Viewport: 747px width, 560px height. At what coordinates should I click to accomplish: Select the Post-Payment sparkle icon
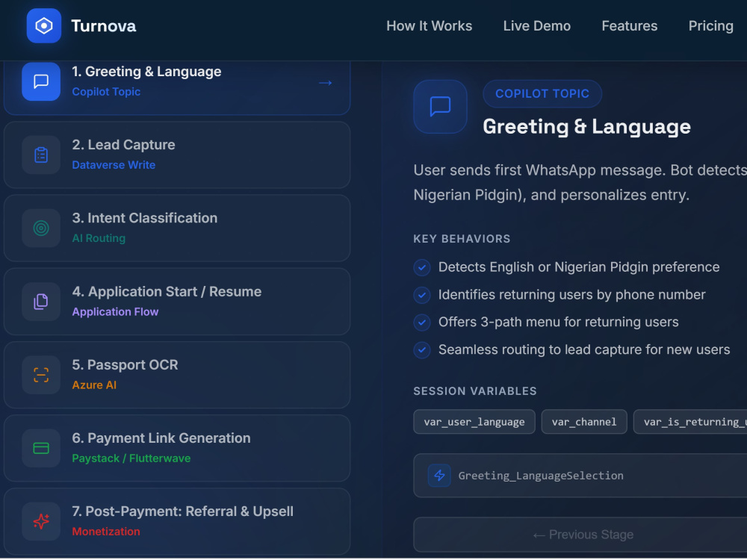pos(41,521)
